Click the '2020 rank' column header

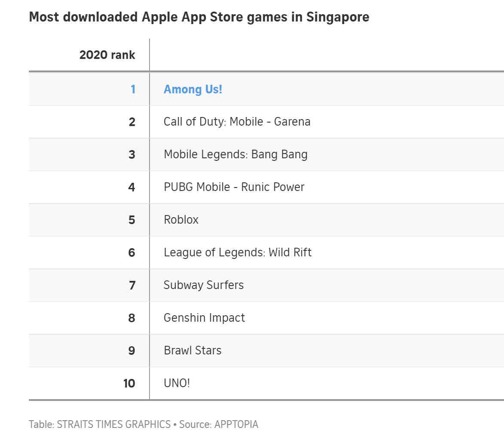[x=107, y=55]
